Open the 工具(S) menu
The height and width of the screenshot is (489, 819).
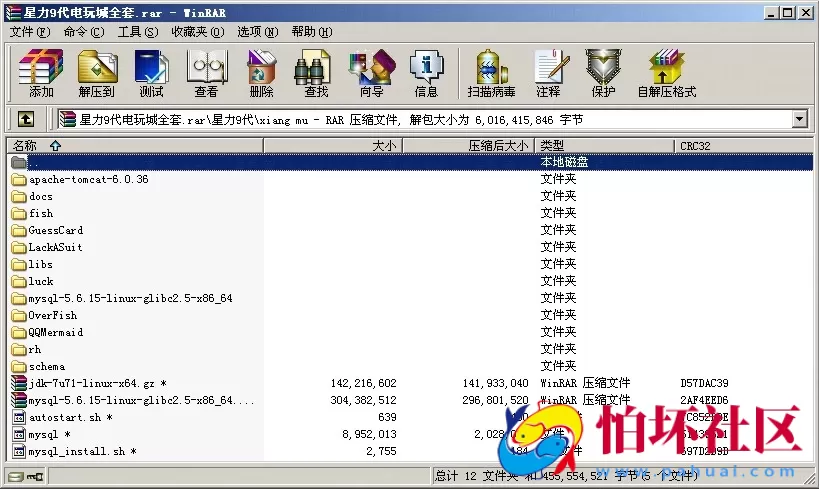point(138,32)
